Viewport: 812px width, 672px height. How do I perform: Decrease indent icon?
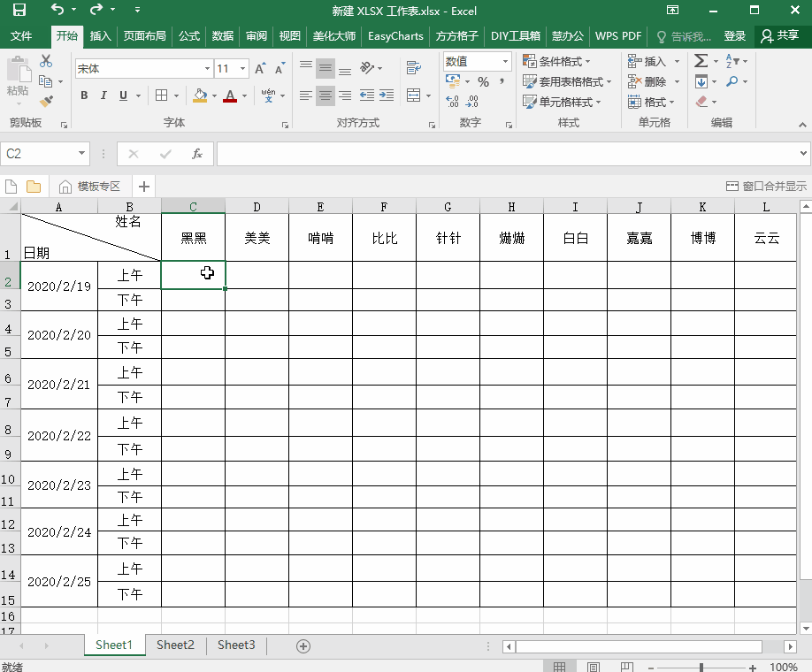pyautogui.click(x=367, y=95)
